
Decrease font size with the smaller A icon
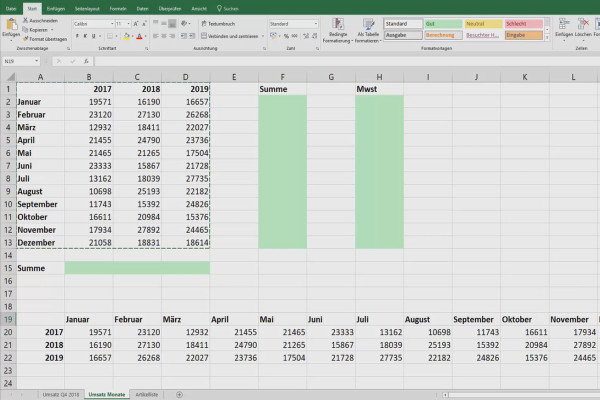click(144, 24)
